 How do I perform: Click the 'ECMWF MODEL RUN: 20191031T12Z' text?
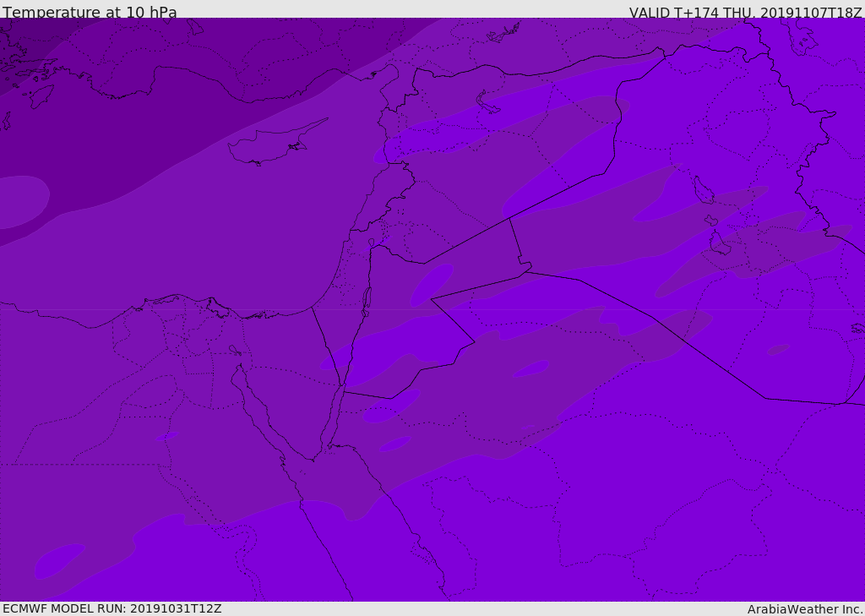(x=112, y=608)
